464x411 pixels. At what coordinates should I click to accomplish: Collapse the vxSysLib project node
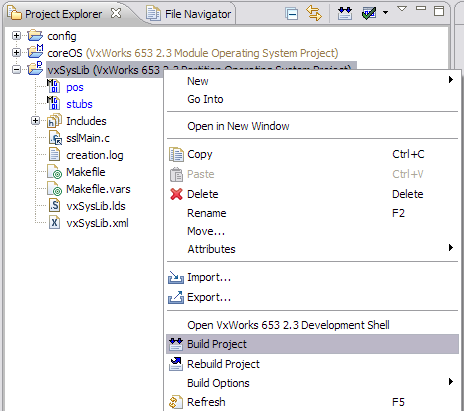[16, 69]
